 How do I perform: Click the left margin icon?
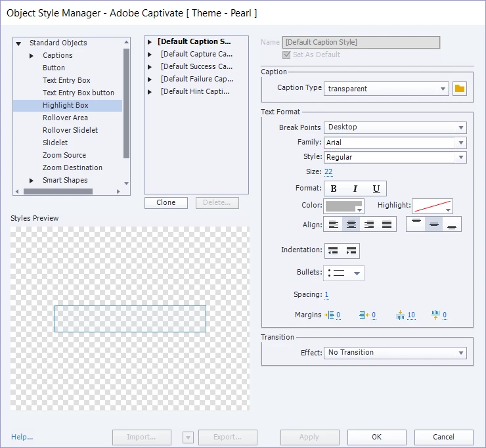tap(329, 315)
